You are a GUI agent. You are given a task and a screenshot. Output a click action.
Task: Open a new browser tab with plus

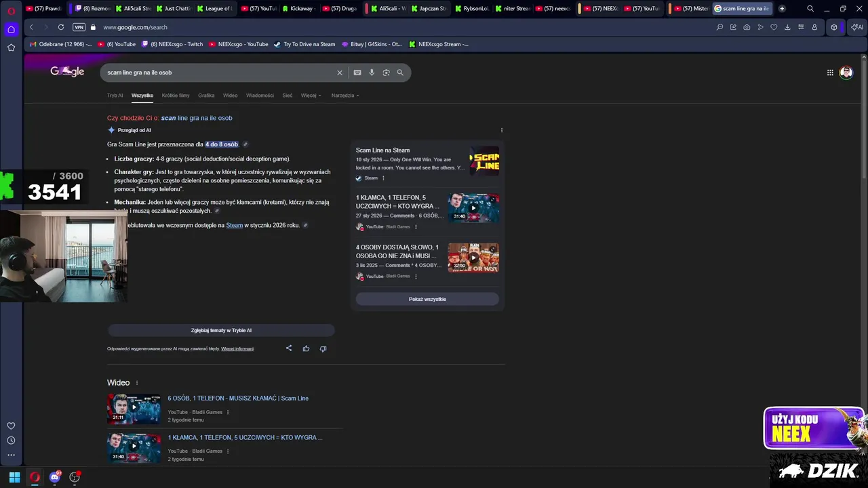(782, 9)
